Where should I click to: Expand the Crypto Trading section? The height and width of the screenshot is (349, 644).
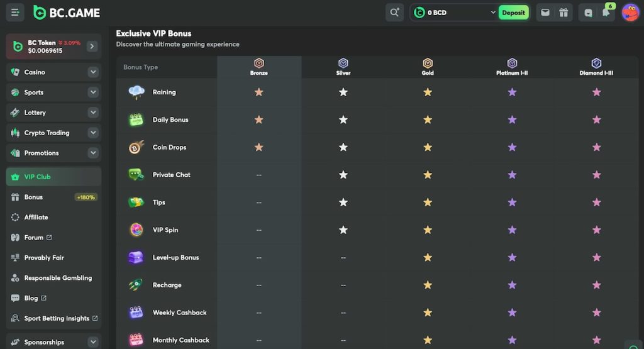[x=93, y=133]
